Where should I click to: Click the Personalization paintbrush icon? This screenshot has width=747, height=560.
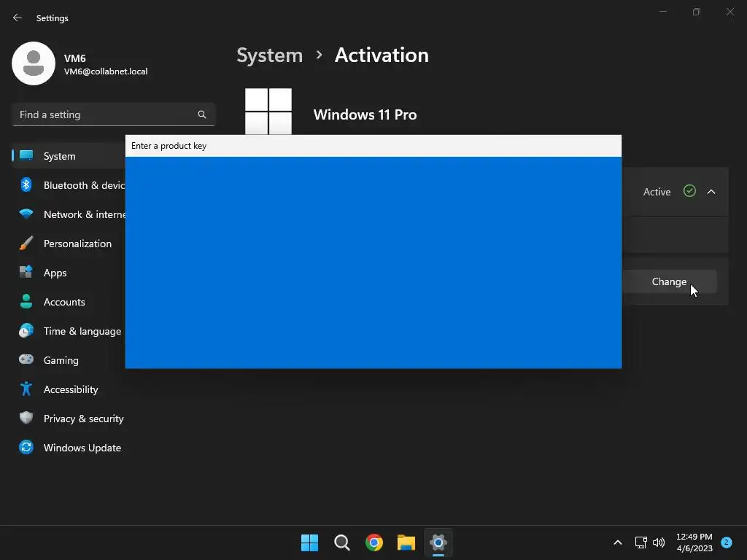tap(26, 243)
